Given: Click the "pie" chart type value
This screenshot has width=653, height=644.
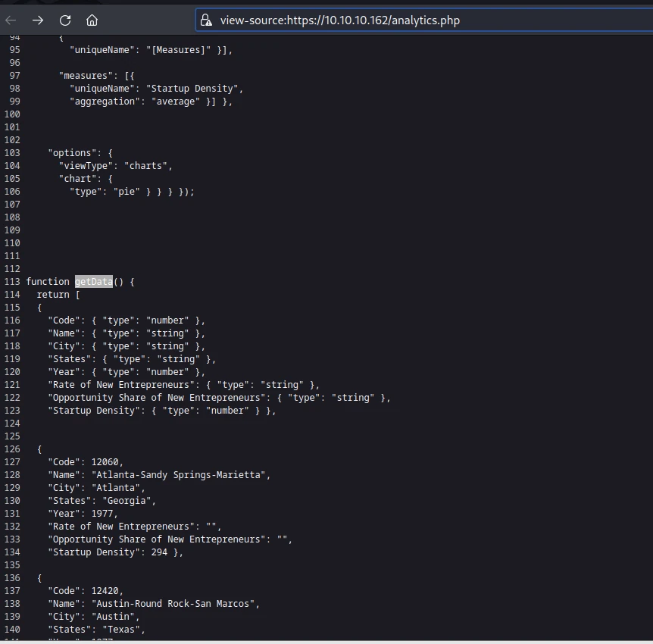Looking at the screenshot, I should pos(127,192).
